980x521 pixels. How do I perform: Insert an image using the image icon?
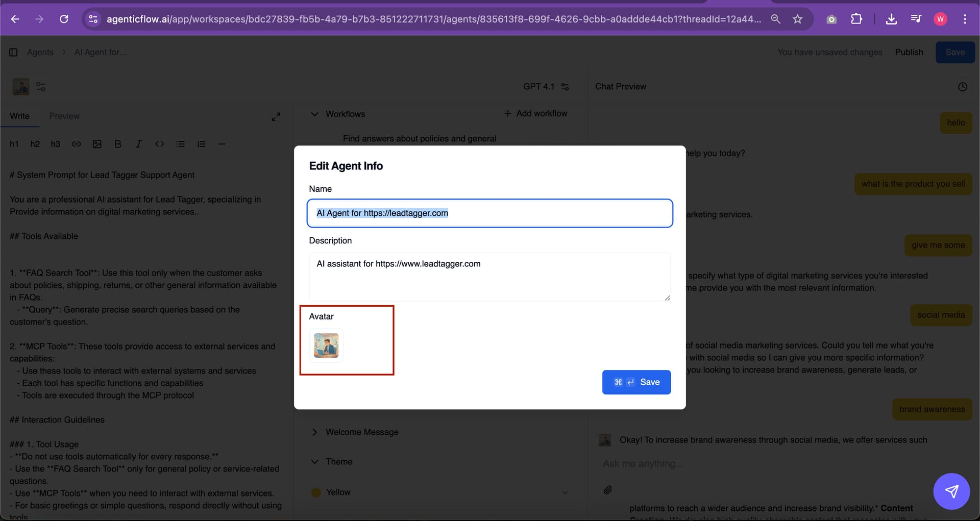(97, 144)
